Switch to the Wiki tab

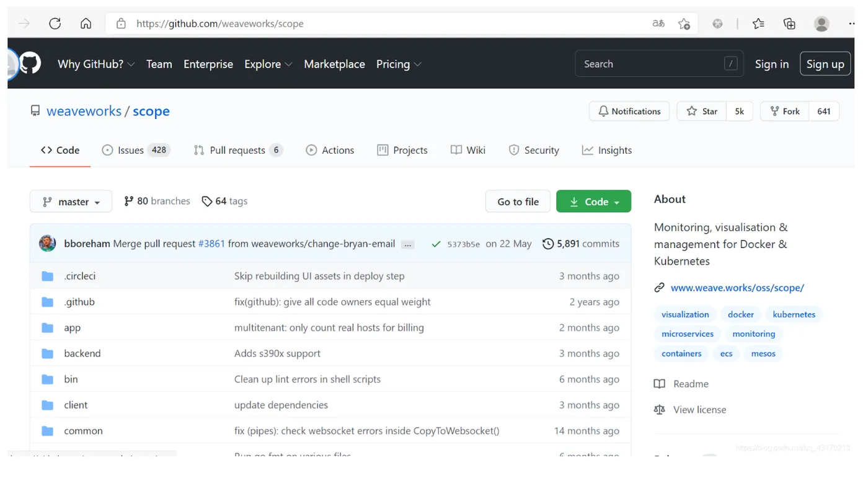[x=468, y=150]
